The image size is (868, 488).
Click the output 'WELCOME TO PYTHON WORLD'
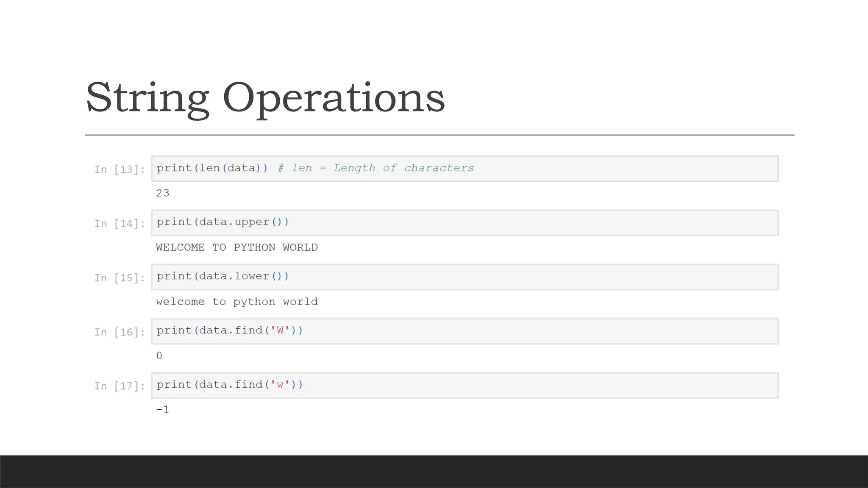(237, 247)
